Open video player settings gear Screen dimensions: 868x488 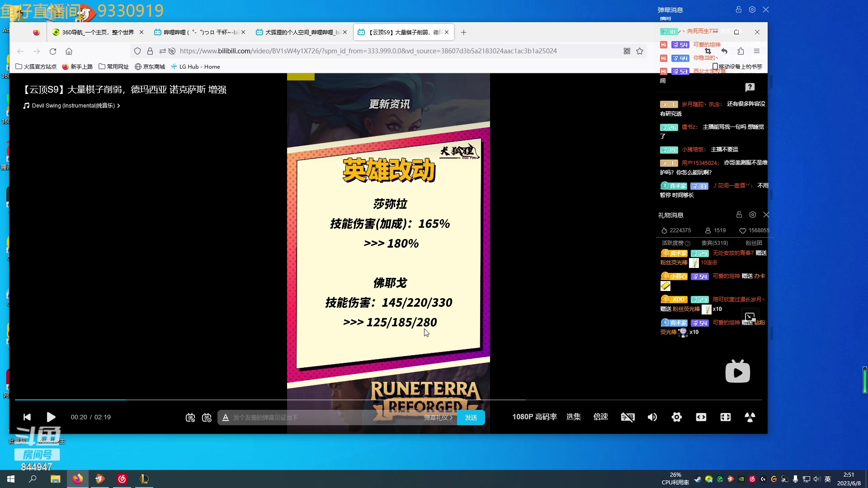(x=677, y=417)
